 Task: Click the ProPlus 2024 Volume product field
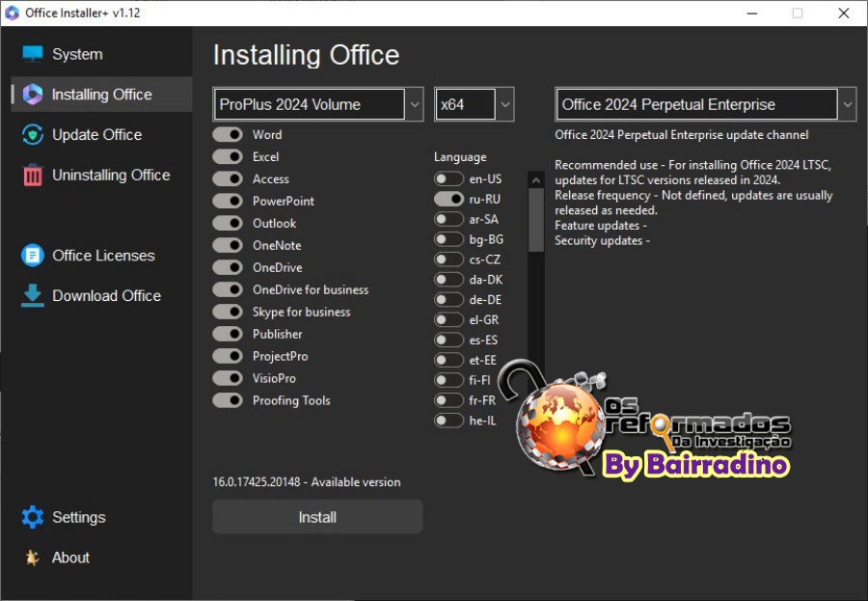[x=309, y=104]
